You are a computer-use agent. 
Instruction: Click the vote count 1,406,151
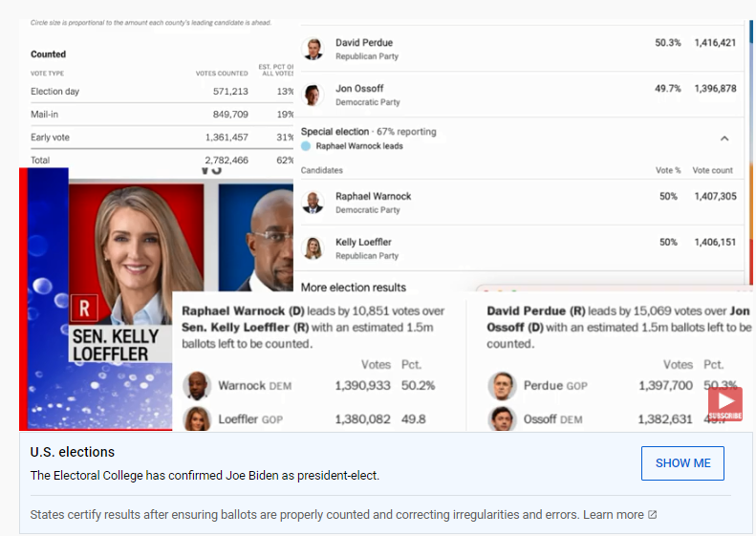tap(715, 242)
